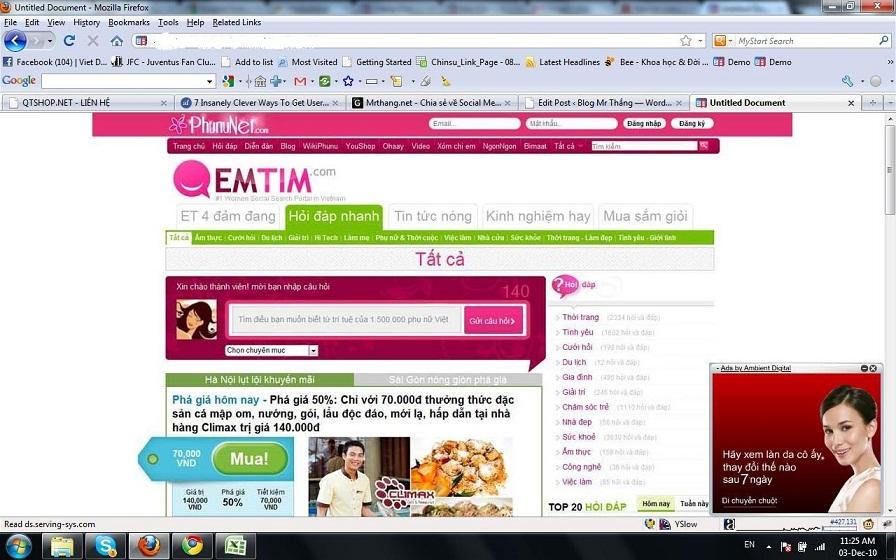896x560 pixels.
Task: Open back/forward history dropdown arrow
Action: (50, 41)
